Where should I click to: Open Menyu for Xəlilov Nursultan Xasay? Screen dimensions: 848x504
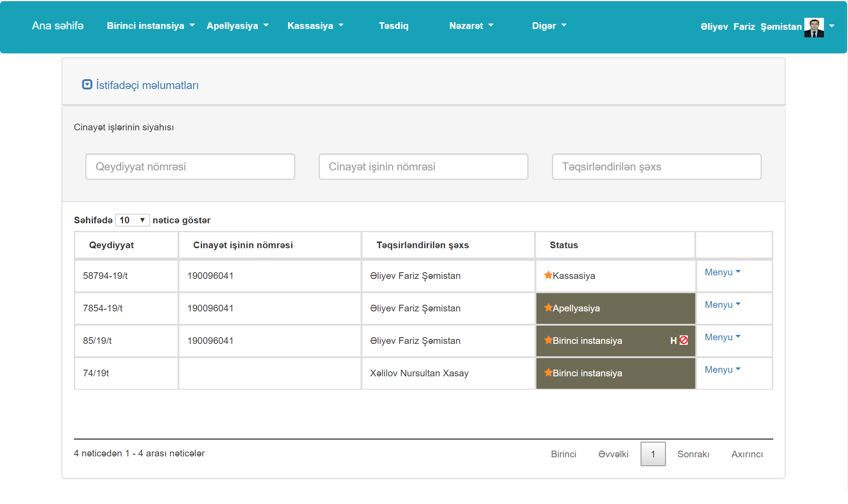click(x=722, y=370)
